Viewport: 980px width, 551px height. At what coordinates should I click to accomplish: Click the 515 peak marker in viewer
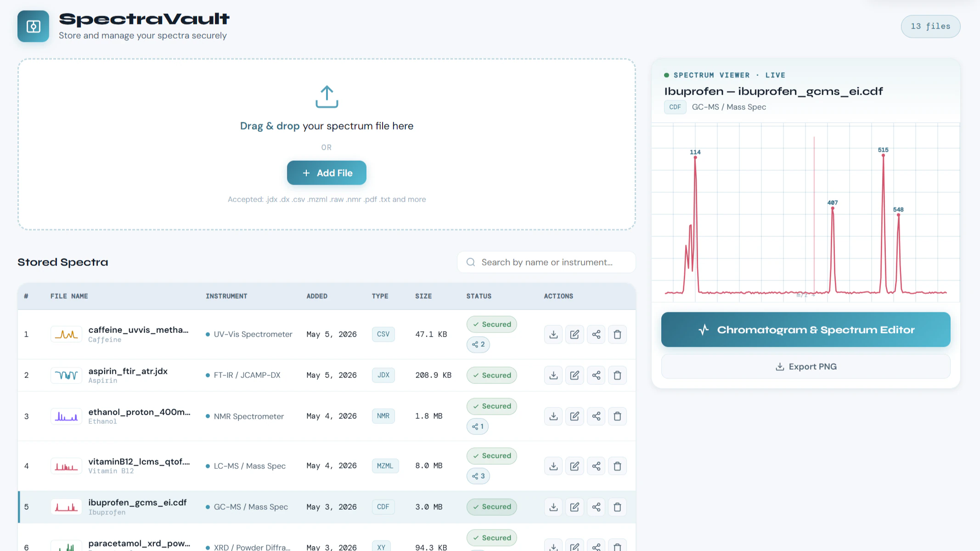click(883, 155)
